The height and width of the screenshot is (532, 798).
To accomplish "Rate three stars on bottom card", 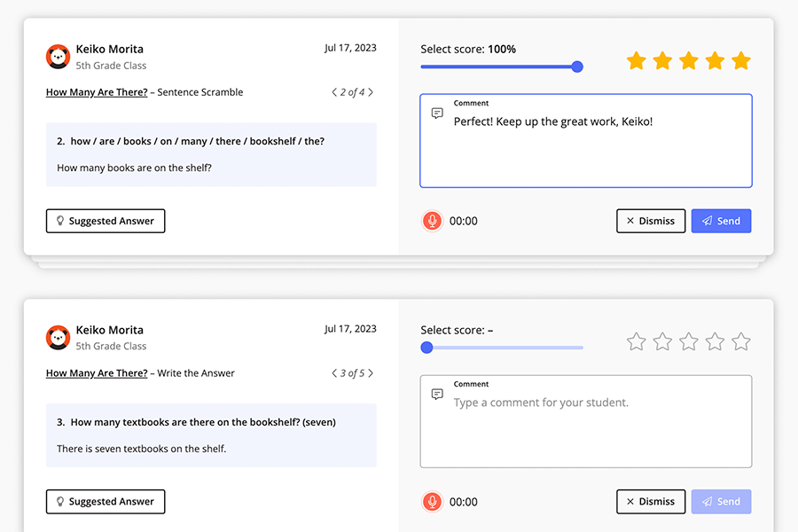I will [689, 341].
